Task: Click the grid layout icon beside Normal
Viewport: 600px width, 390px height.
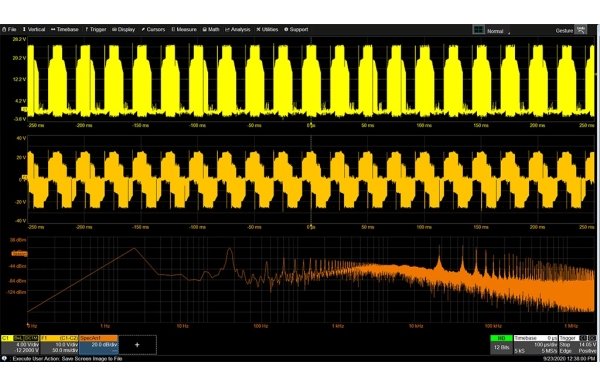Action: [x=478, y=30]
